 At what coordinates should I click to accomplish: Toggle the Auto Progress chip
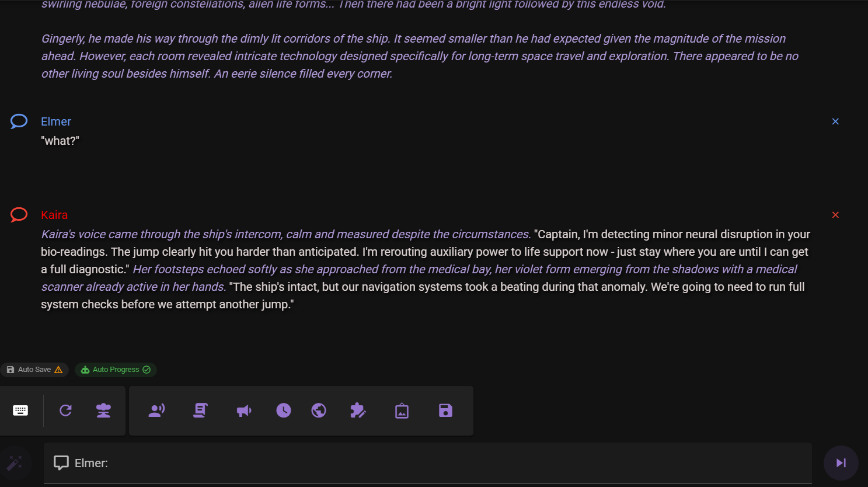tap(116, 370)
